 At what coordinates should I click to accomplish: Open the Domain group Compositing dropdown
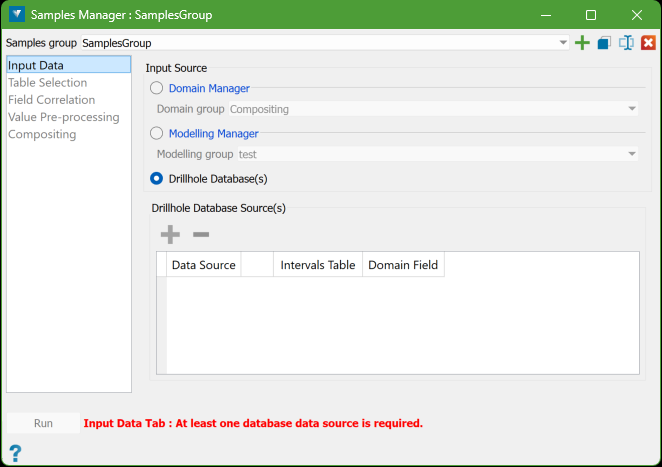click(x=632, y=108)
